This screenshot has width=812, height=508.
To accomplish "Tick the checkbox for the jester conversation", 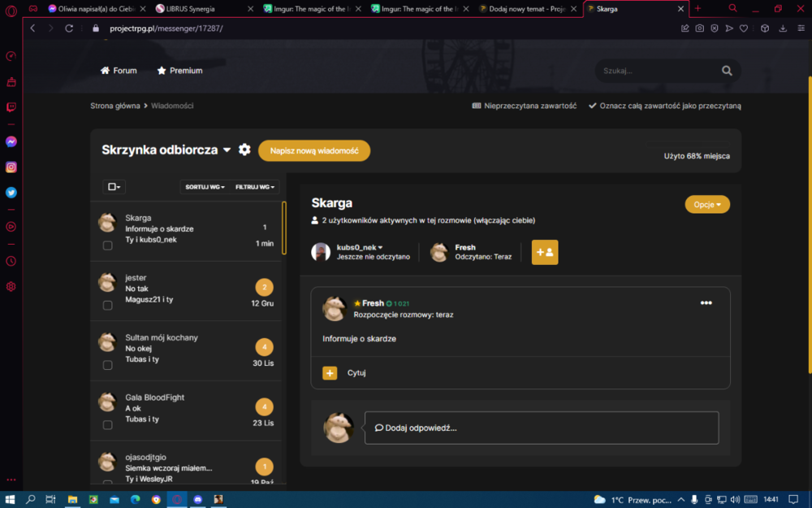I will (x=108, y=306).
